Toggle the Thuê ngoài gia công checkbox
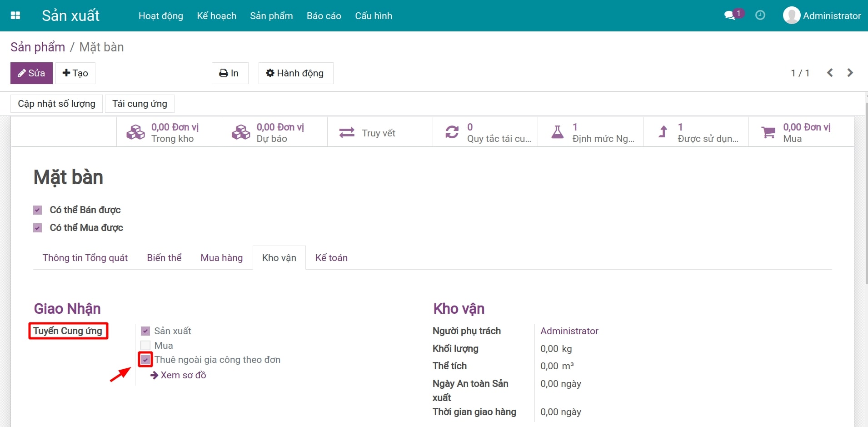This screenshot has height=427, width=868. (145, 360)
